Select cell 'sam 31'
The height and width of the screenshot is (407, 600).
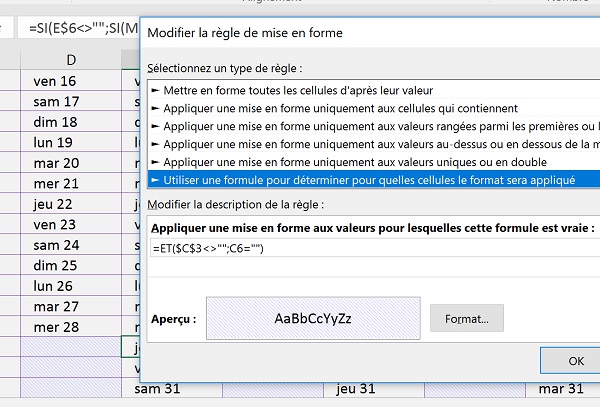tap(172, 389)
